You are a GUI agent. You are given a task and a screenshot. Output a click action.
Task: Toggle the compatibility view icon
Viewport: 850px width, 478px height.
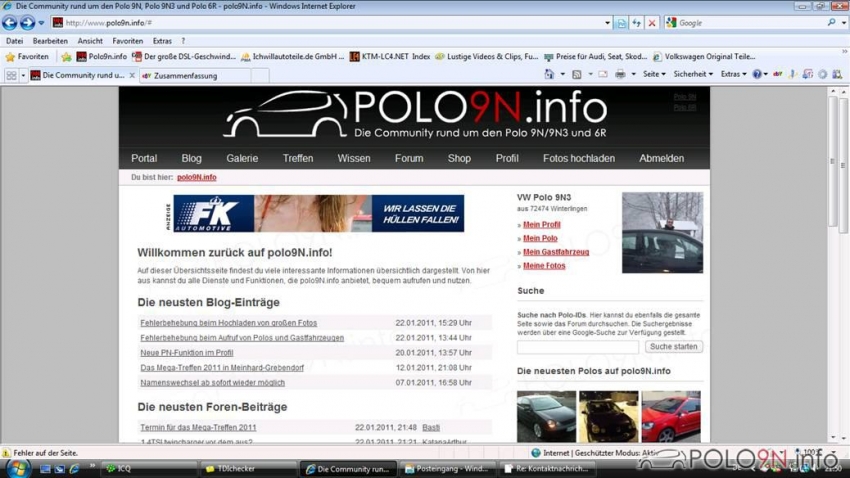click(x=621, y=23)
